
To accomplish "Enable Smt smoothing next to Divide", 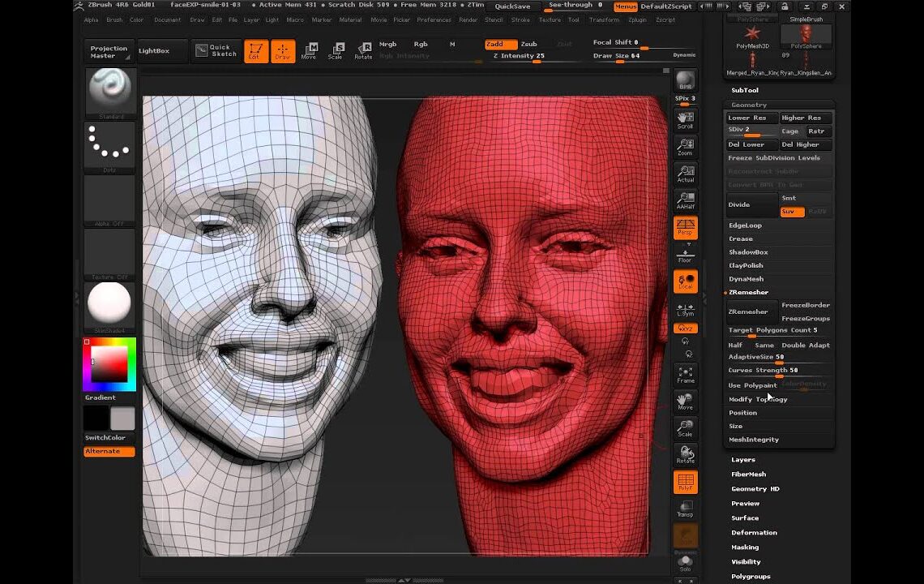I will click(789, 198).
